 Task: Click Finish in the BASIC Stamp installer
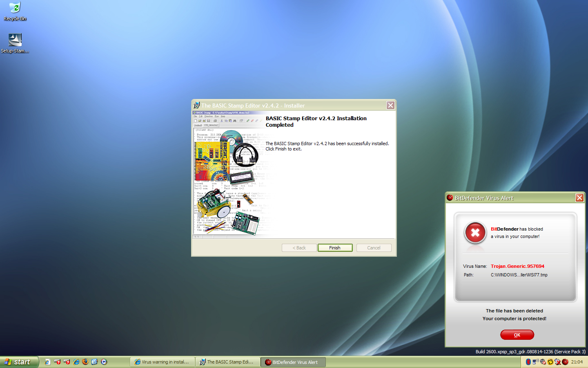(335, 248)
